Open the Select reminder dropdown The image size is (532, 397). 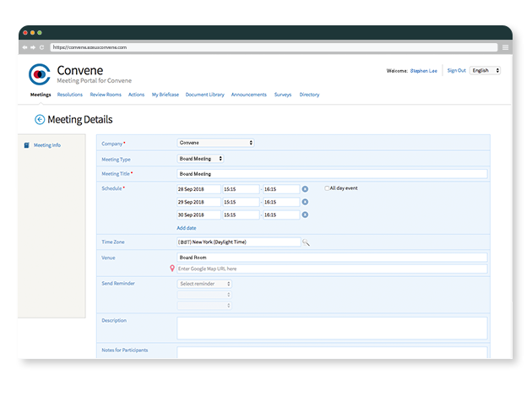204,284
